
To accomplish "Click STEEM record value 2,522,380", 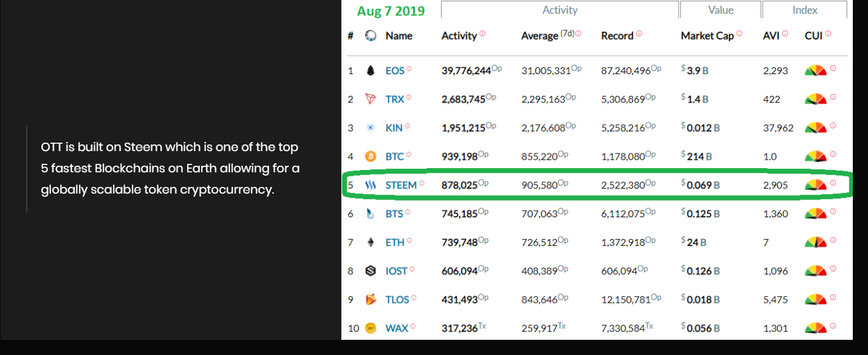I will (623, 185).
